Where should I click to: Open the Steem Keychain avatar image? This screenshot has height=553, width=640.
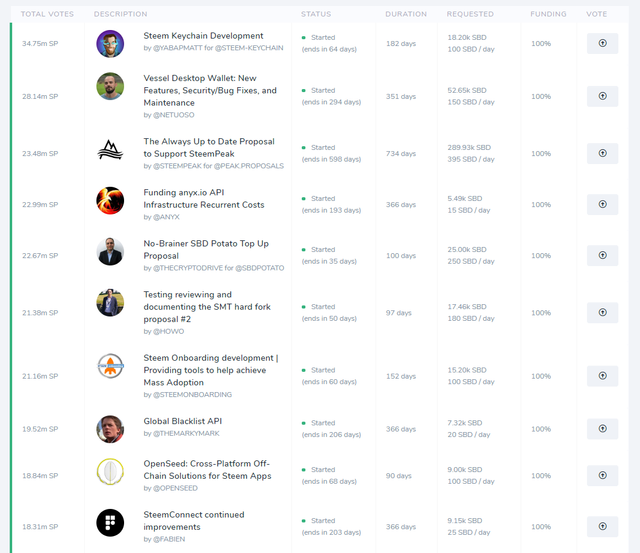tap(110, 44)
